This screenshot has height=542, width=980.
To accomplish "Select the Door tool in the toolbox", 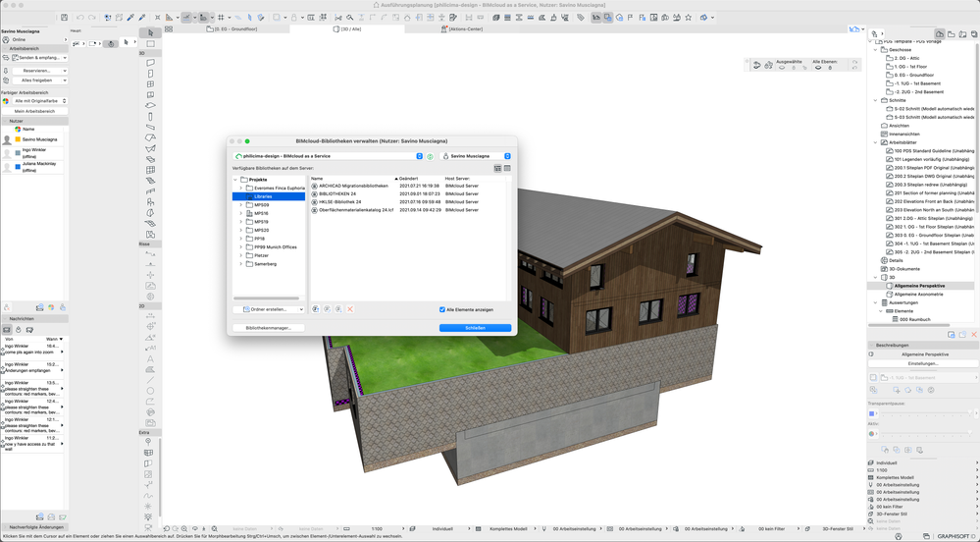I will [x=150, y=74].
